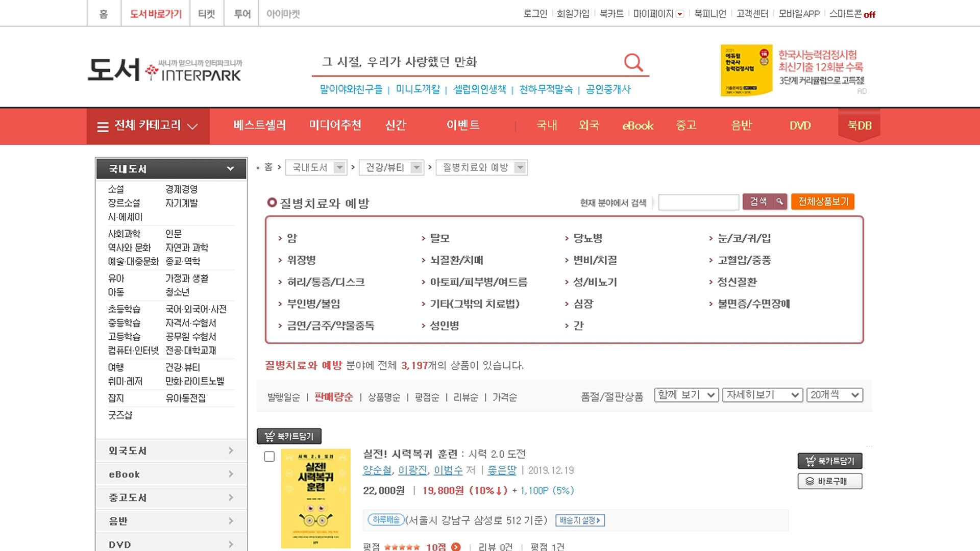This screenshot has height=551, width=980.
Task: Open the 당뇨병 category link
Action: 587,238
